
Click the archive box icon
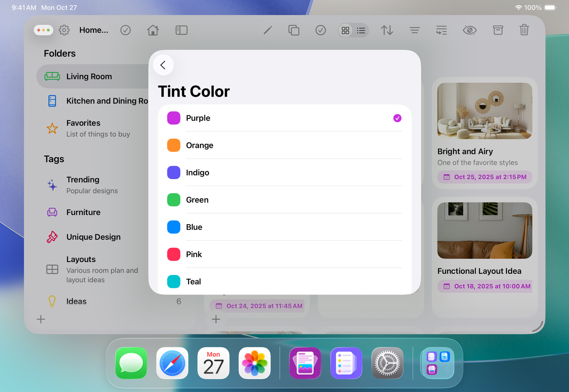click(x=498, y=30)
